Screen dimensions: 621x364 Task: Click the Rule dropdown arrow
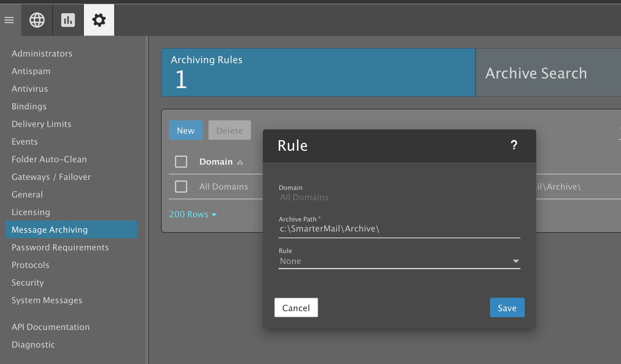(x=516, y=261)
